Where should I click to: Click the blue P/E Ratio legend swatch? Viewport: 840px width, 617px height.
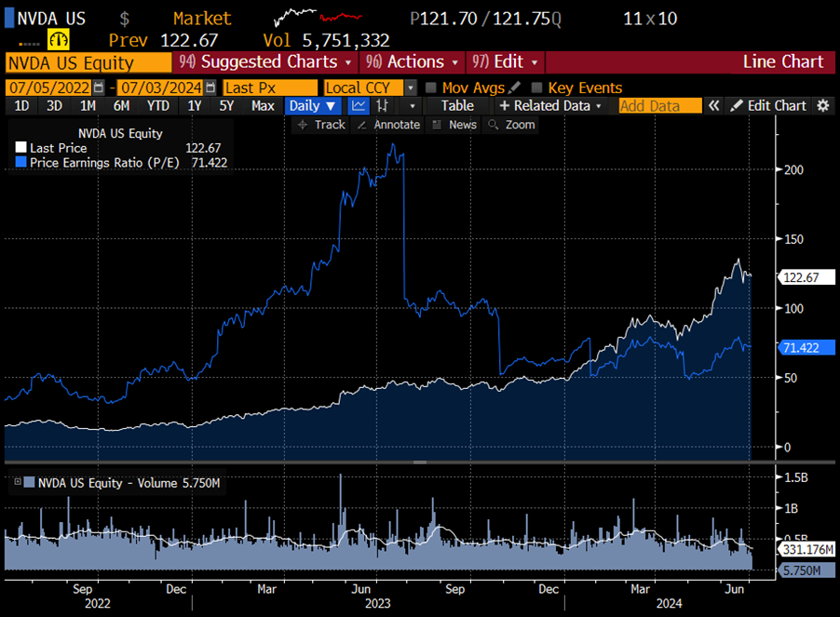(21, 162)
